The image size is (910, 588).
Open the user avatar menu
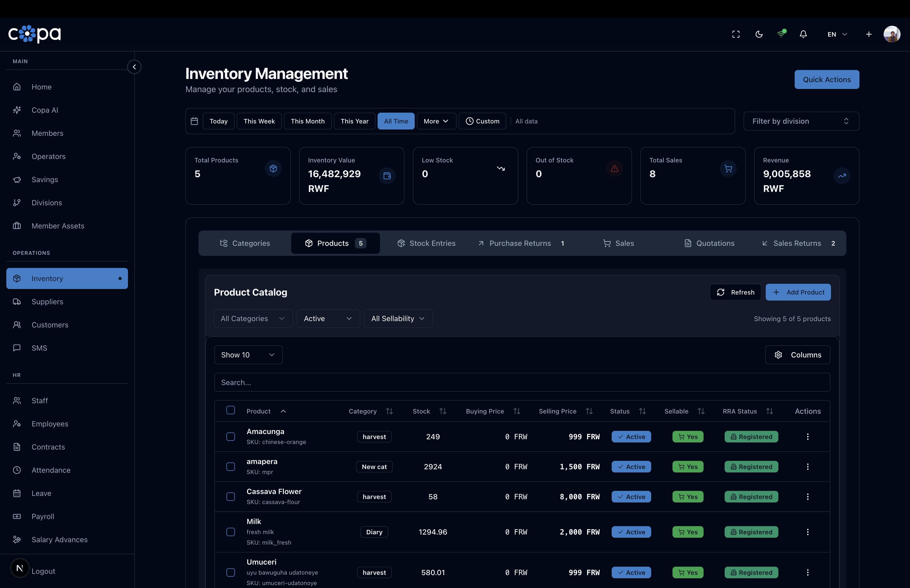coord(892,34)
